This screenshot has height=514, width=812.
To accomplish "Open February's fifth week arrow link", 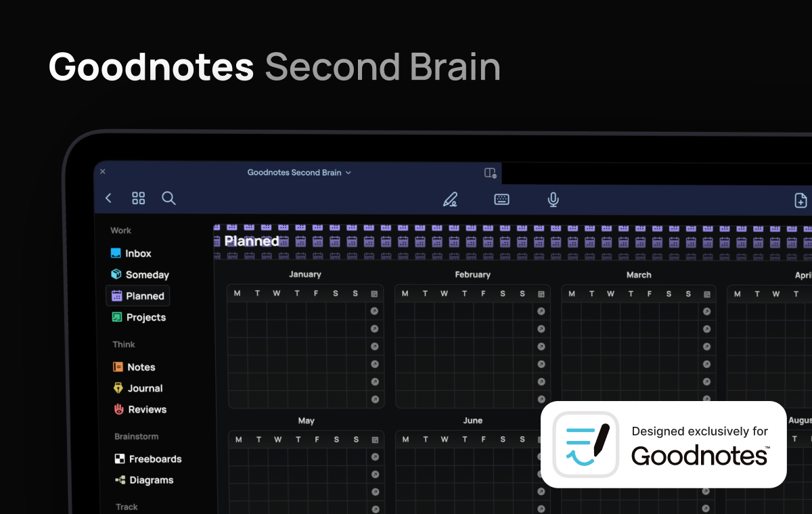I will click(541, 382).
